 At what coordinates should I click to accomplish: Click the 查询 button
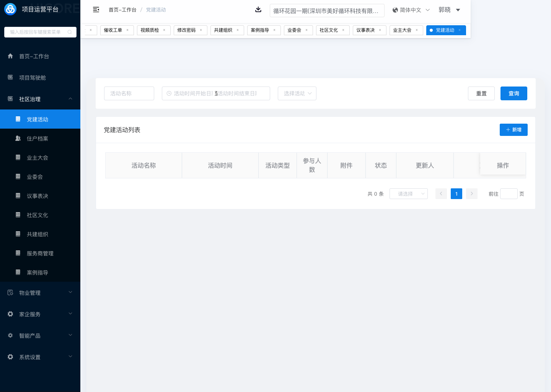(x=514, y=93)
